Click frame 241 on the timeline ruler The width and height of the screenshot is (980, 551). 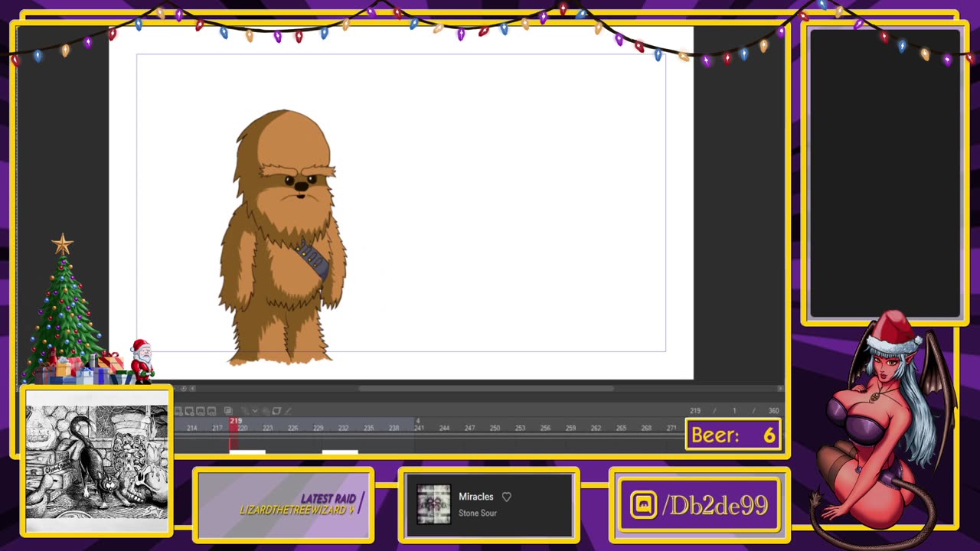pyautogui.click(x=419, y=428)
